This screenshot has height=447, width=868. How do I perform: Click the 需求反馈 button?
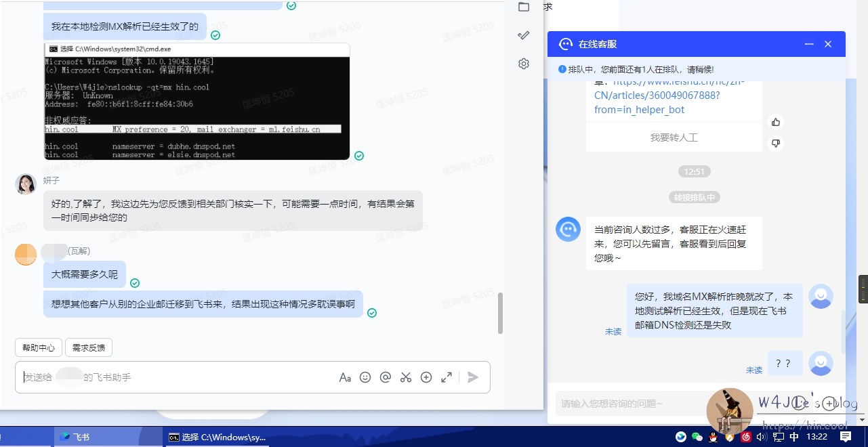click(89, 347)
